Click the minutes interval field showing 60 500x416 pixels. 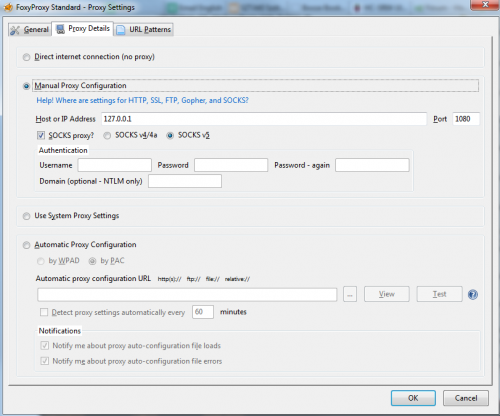[203, 312]
